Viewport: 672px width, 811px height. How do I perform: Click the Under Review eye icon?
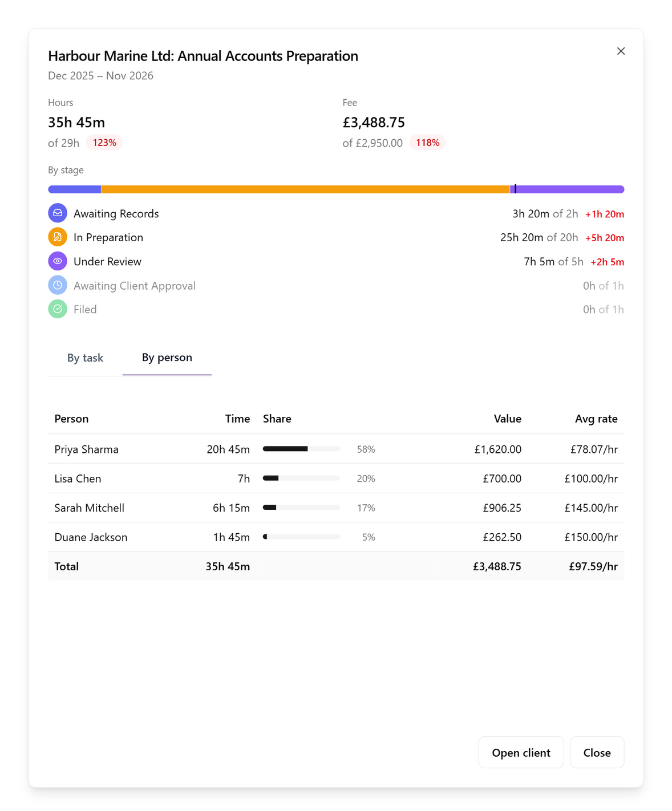(58, 261)
